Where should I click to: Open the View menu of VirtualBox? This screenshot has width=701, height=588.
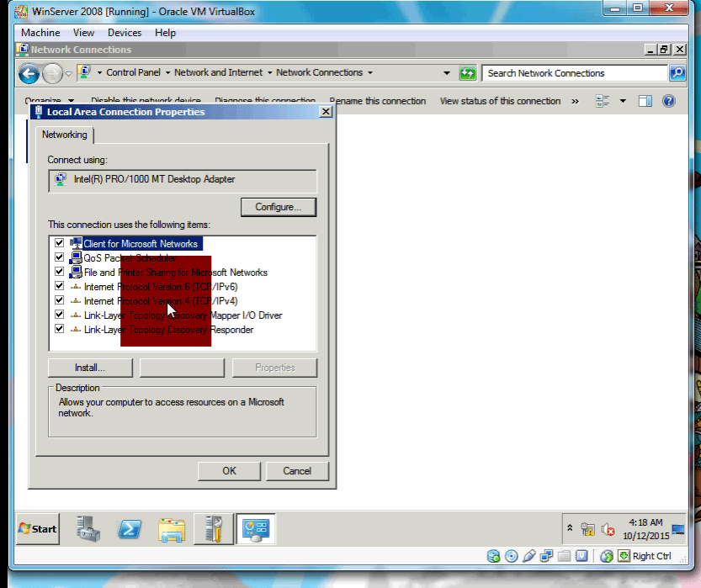(83, 33)
